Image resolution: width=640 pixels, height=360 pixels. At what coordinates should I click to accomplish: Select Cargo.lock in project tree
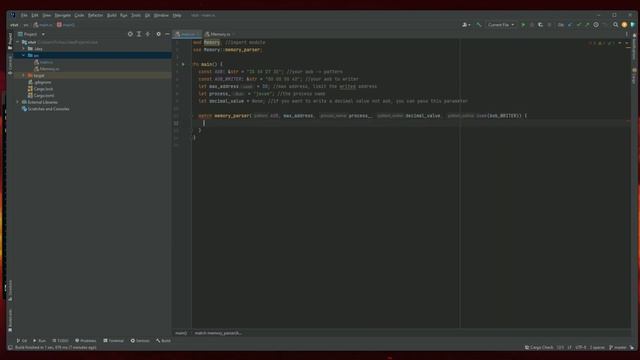click(40, 89)
